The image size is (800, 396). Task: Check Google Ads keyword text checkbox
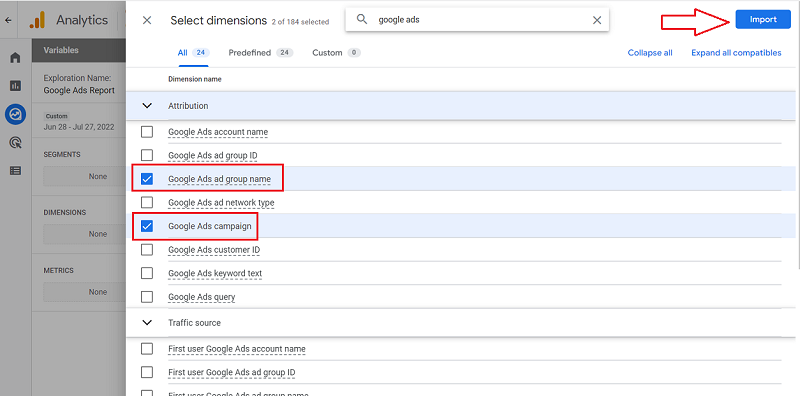(x=147, y=273)
